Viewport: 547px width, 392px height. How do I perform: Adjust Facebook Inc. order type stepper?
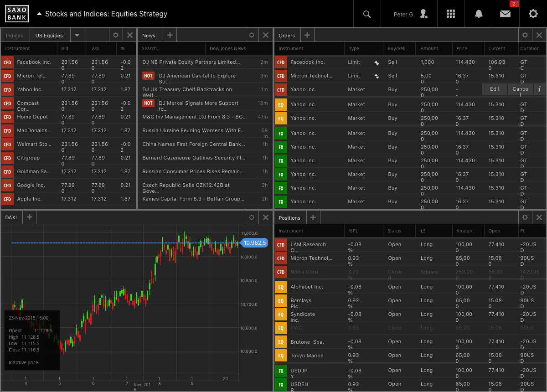377,62
